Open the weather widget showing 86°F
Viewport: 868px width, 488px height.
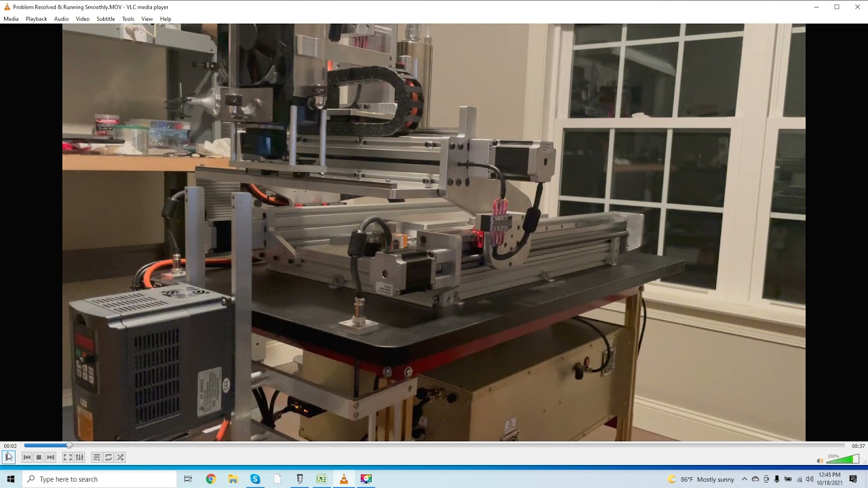701,479
